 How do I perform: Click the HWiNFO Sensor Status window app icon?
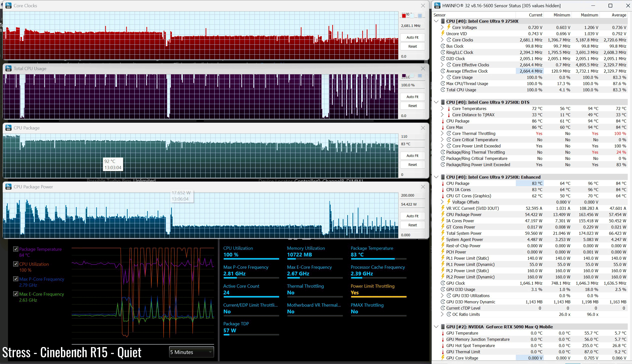437,5
